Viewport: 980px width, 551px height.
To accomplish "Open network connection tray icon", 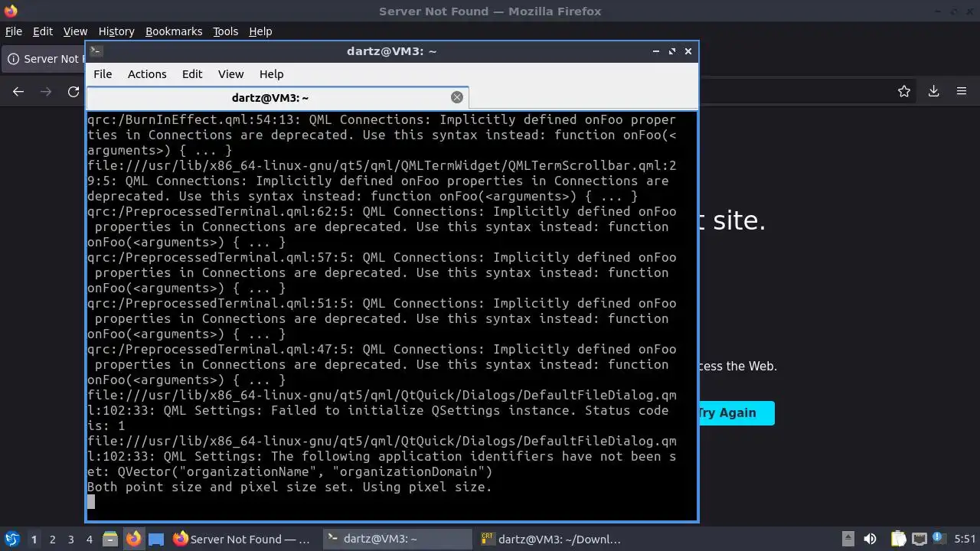I will [919, 539].
